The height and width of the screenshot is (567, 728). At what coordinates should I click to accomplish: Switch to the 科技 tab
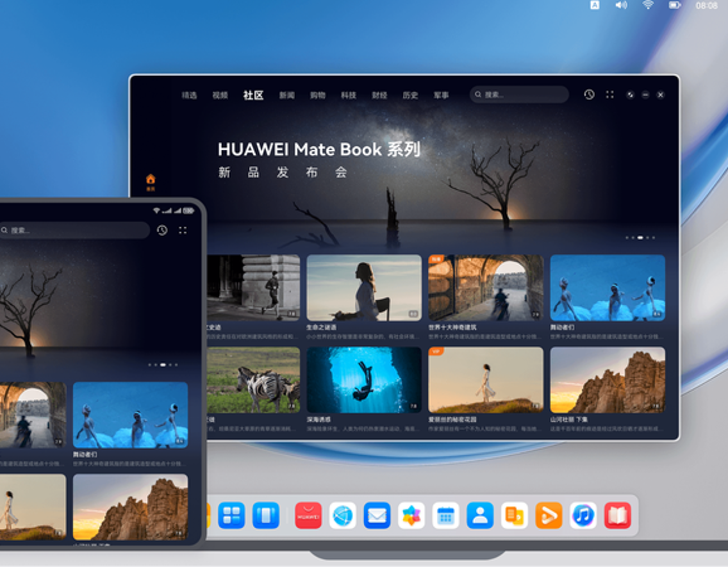[x=349, y=95]
